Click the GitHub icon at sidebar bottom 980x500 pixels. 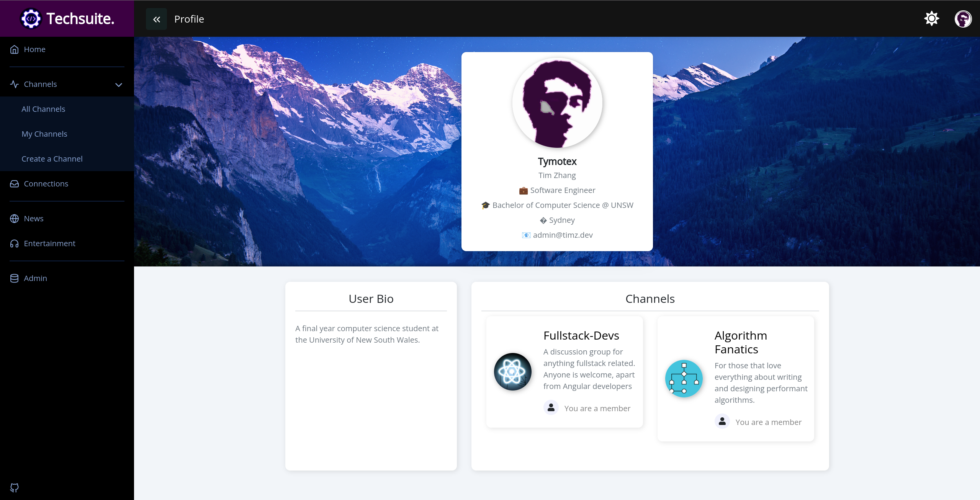point(14,488)
